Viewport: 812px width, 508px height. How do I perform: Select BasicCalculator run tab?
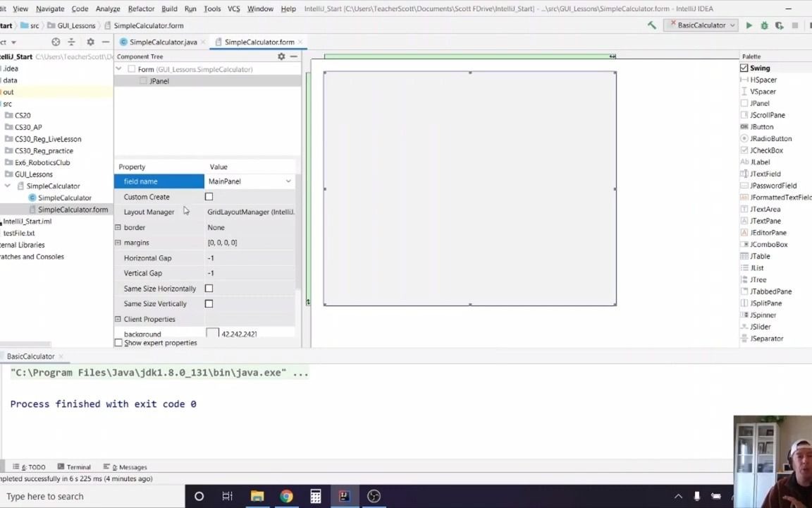[x=30, y=356]
